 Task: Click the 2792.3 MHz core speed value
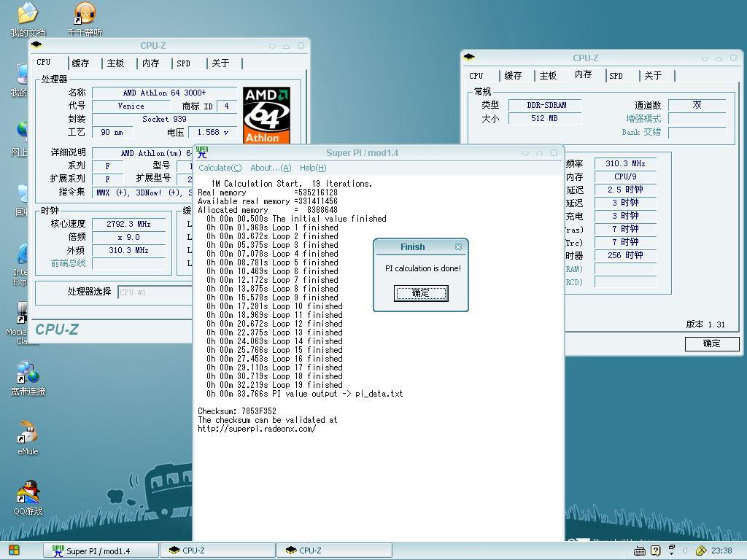point(128,224)
